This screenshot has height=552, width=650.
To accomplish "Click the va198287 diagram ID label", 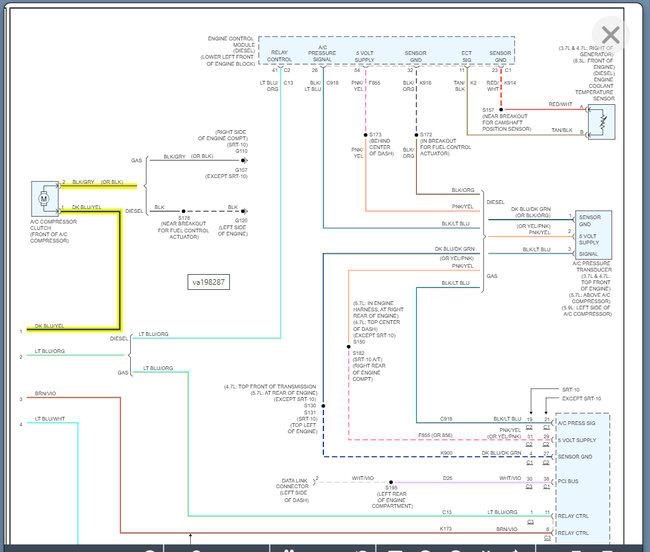I will click(209, 282).
